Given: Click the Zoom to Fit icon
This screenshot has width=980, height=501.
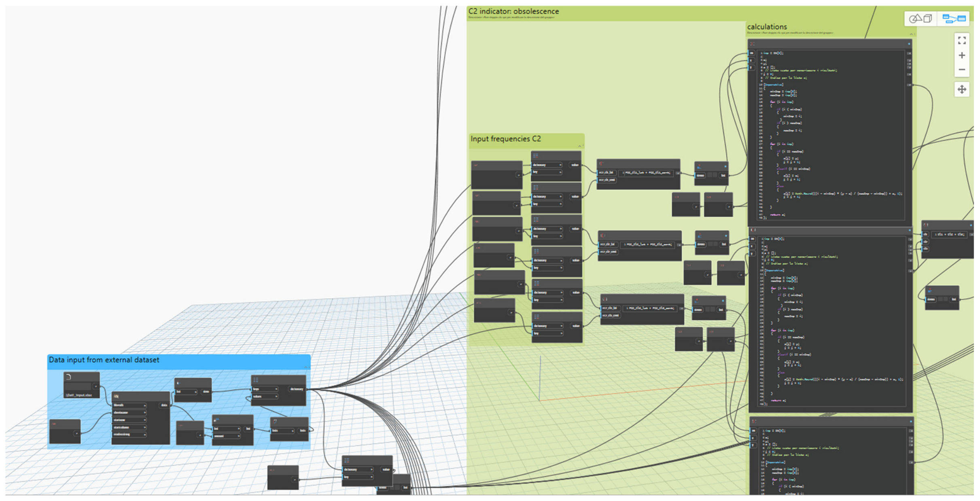Looking at the screenshot, I should click(962, 40).
